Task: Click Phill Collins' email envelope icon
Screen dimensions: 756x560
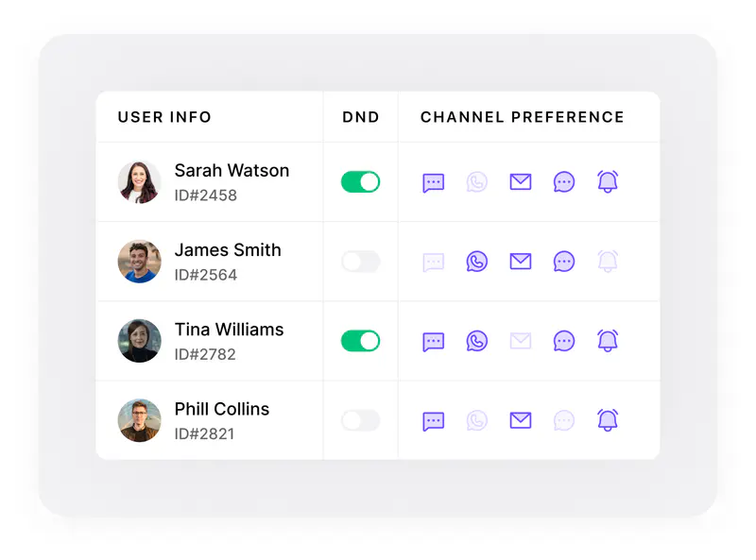Action: tap(521, 420)
